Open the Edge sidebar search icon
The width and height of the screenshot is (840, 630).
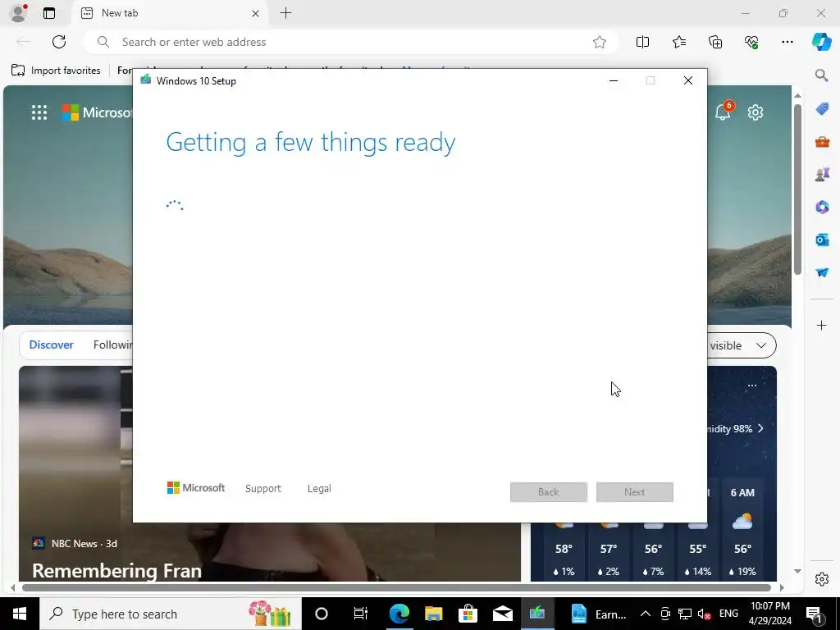click(822, 75)
